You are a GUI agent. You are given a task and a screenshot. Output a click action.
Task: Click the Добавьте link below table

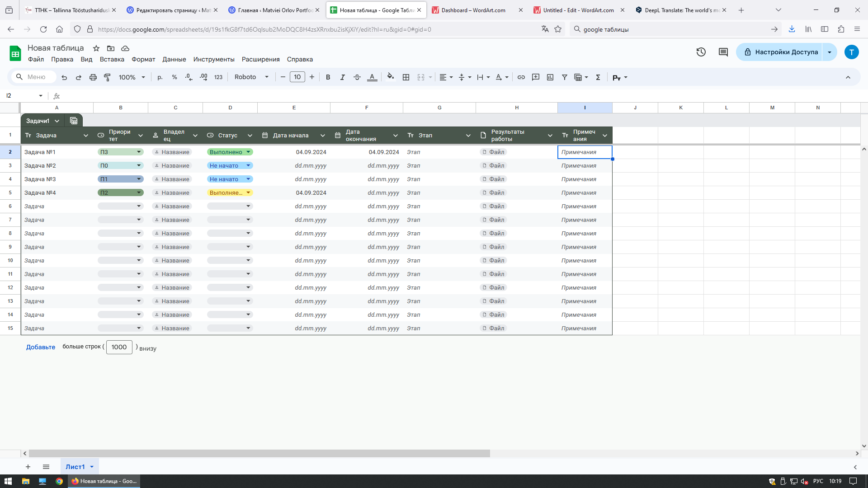click(x=41, y=347)
